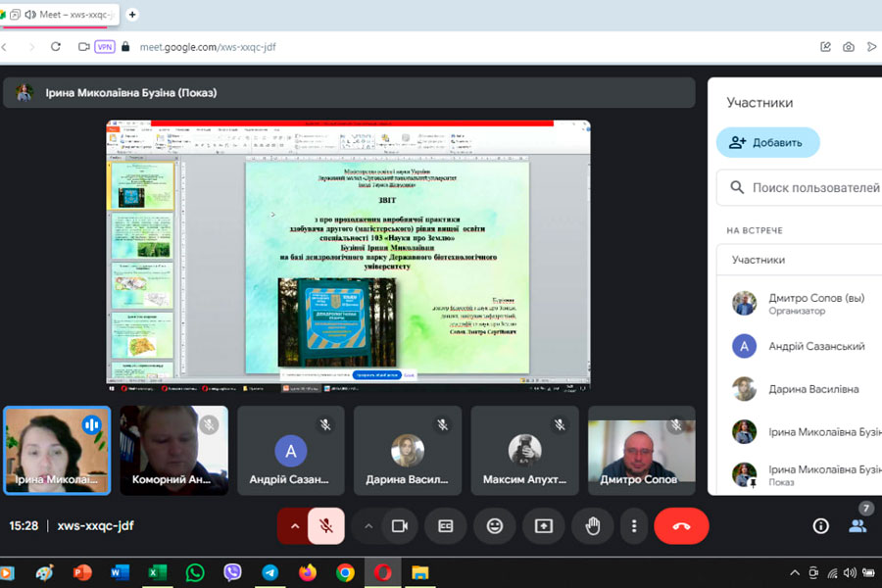Click the shared presentation screen area
Image resolution: width=882 pixels, height=588 pixels.
(x=348, y=256)
